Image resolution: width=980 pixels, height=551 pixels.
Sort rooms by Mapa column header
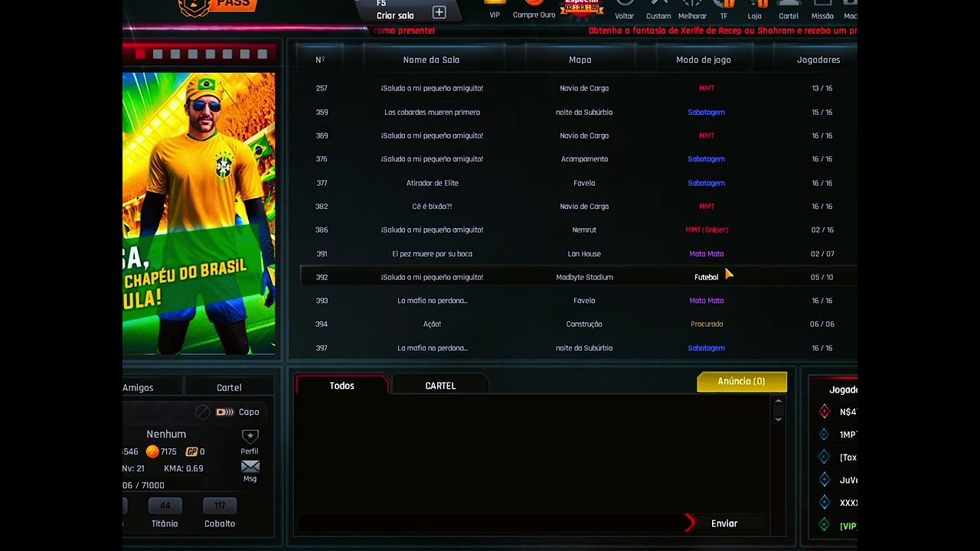580,60
